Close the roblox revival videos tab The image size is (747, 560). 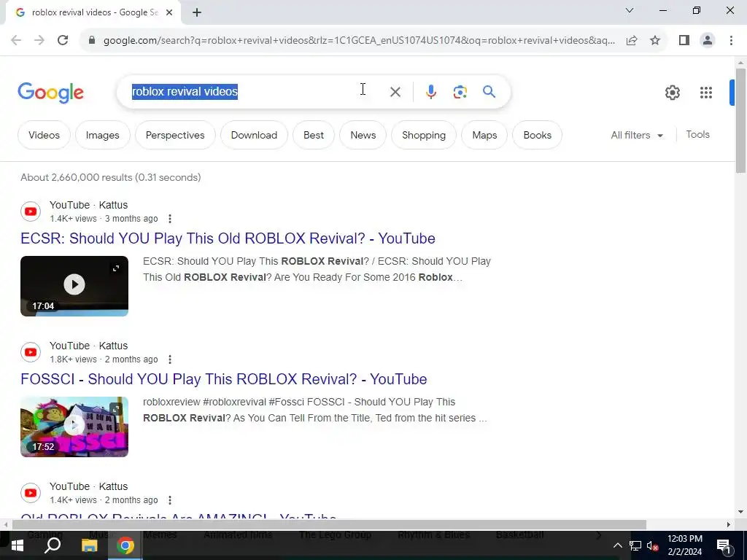click(x=169, y=13)
